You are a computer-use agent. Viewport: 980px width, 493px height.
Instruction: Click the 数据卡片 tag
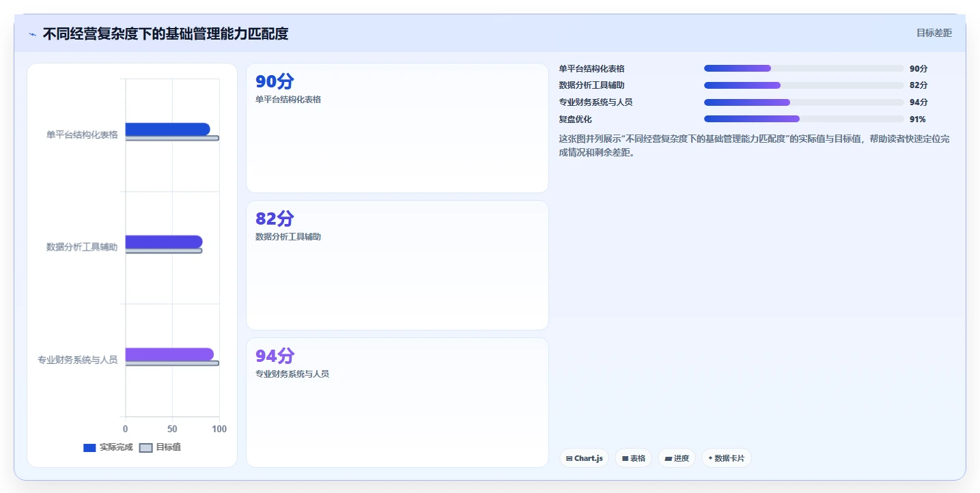pyautogui.click(x=726, y=458)
